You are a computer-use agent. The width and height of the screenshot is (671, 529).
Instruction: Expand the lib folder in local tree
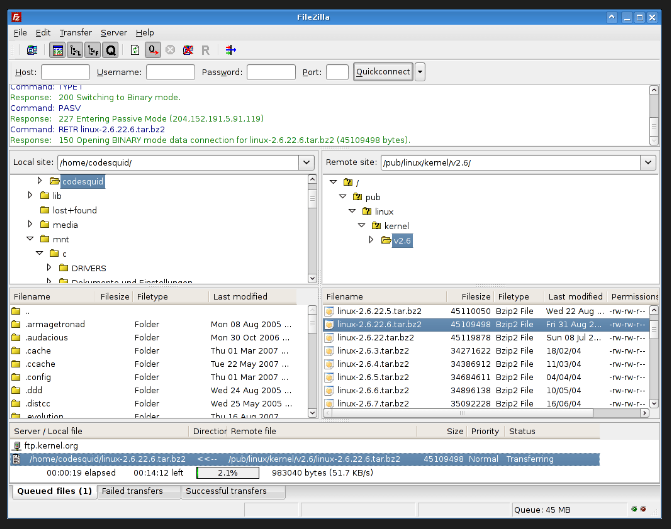[30, 195]
